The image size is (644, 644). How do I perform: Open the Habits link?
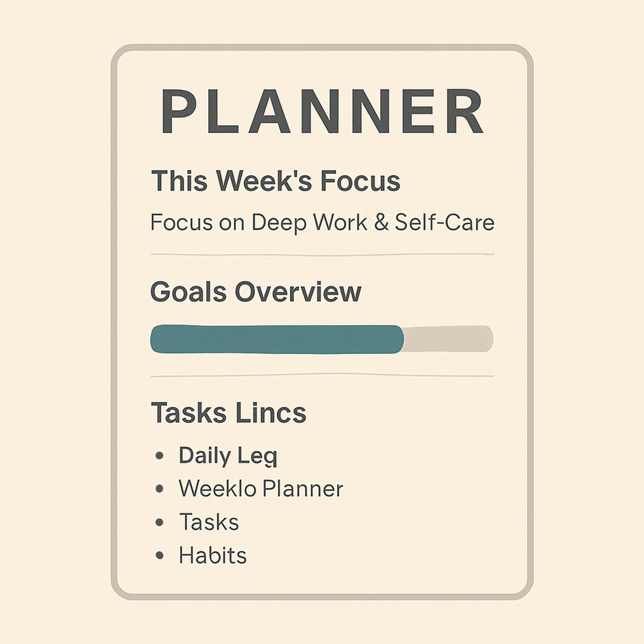[x=212, y=555]
